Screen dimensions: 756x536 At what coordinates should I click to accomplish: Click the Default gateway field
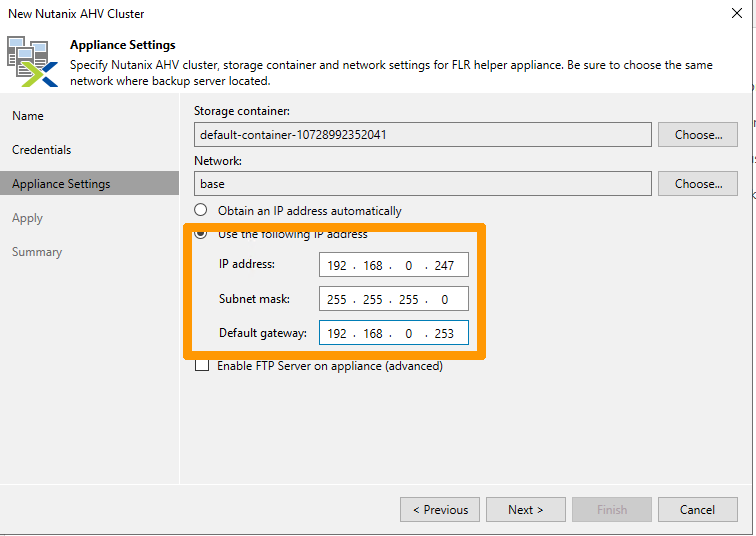[x=394, y=333]
